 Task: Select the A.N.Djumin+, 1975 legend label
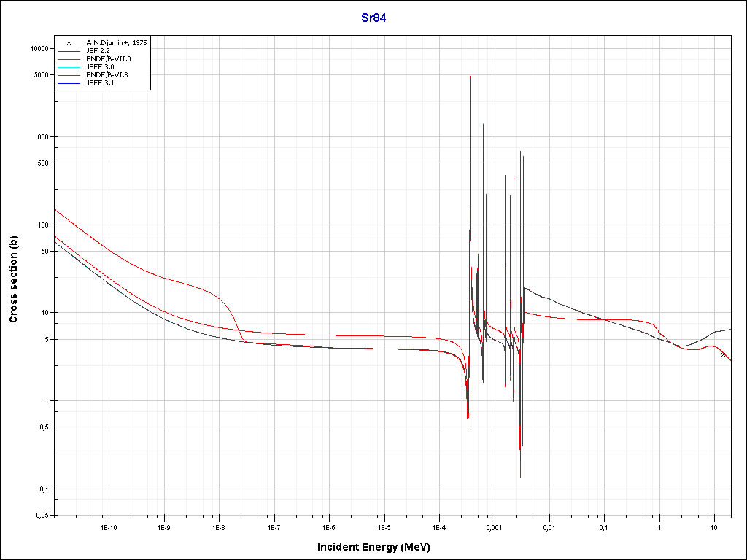point(116,43)
